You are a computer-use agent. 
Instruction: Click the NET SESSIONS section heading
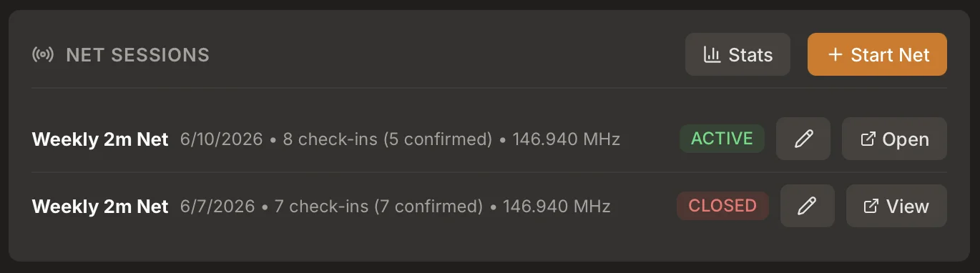tap(137, 55)
